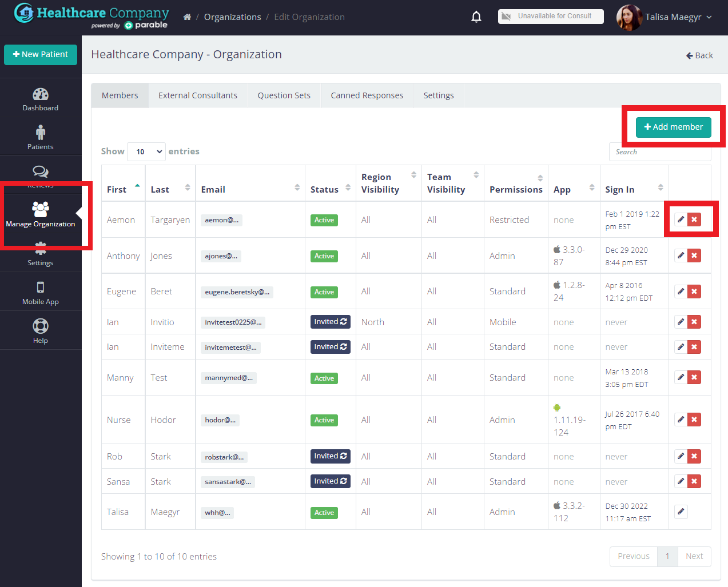Screen dimensions: 728x587
Task: Go to Previous page of entries
Action: (634, 556)
